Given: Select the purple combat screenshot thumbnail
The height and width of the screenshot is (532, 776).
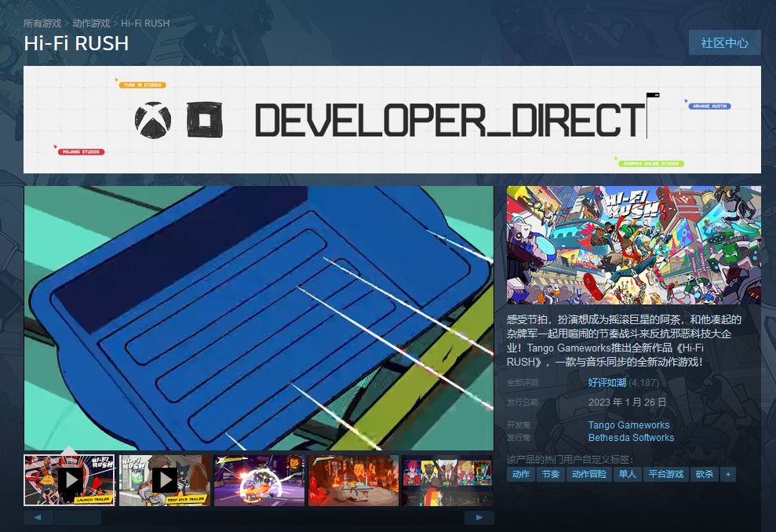Looking at the screenshot, I should [259, 480].
